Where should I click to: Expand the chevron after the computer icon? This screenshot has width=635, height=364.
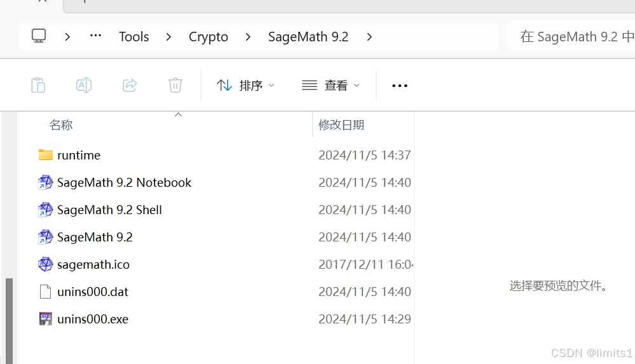pos(67,37)
